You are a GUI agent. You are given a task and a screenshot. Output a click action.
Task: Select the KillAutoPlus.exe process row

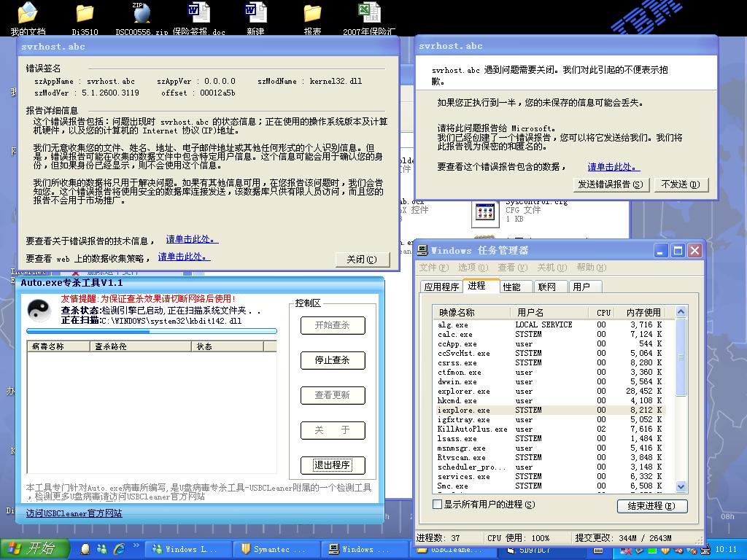(550, 429)
